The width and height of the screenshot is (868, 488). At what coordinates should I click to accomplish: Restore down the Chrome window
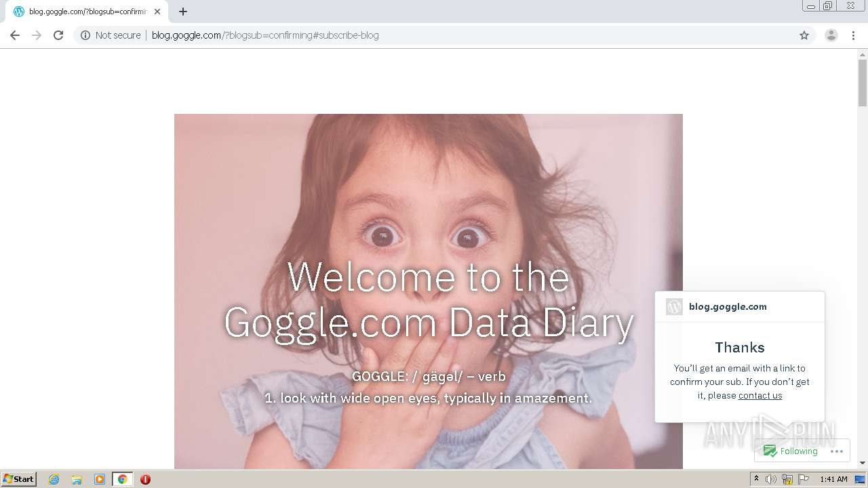[x=828, y=6]
